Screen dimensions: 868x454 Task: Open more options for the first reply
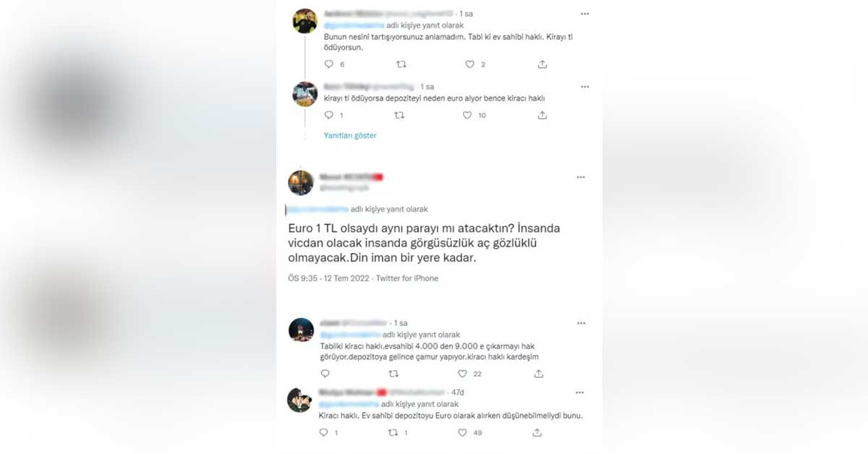(x=584, y=14)
